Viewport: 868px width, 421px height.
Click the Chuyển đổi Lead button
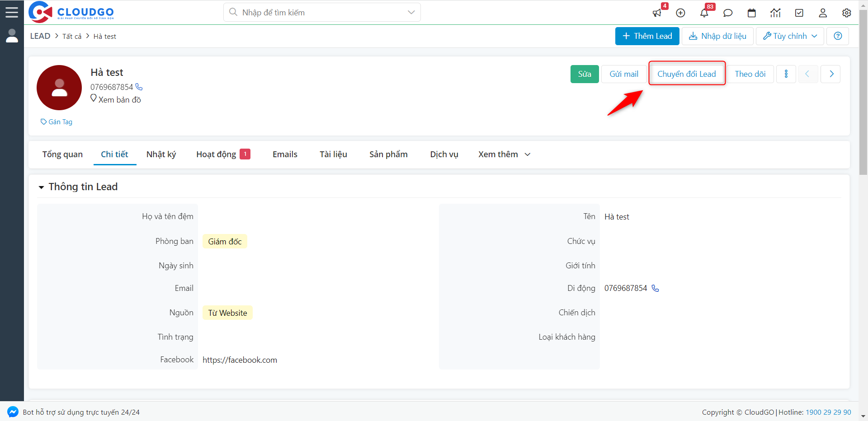tap(686, 74)
